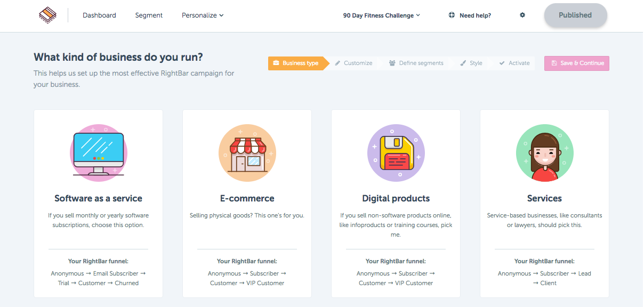
Task: Choose the Software as a service card
Action: pos(98,204)
